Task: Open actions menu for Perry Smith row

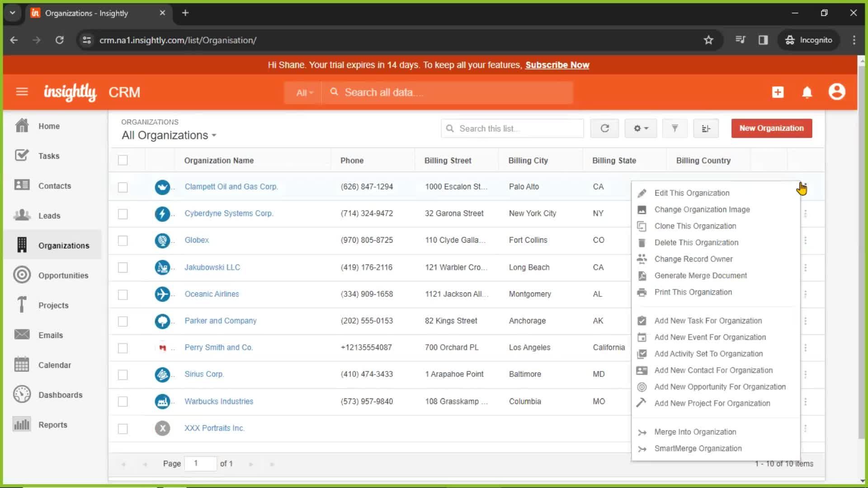Action: 805,347
